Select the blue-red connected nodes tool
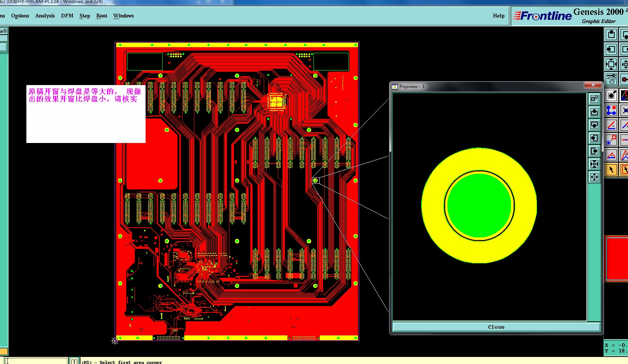 (611, 110)
